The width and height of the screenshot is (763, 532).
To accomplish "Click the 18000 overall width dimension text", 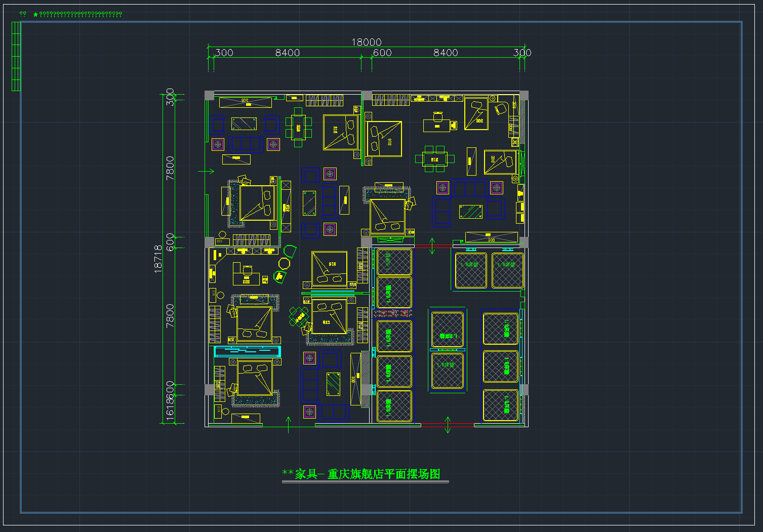I will pos(367,42).
